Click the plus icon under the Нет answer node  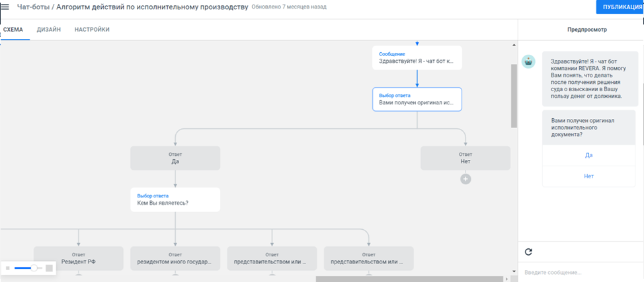pyautogui.click(x=465, y=178)
